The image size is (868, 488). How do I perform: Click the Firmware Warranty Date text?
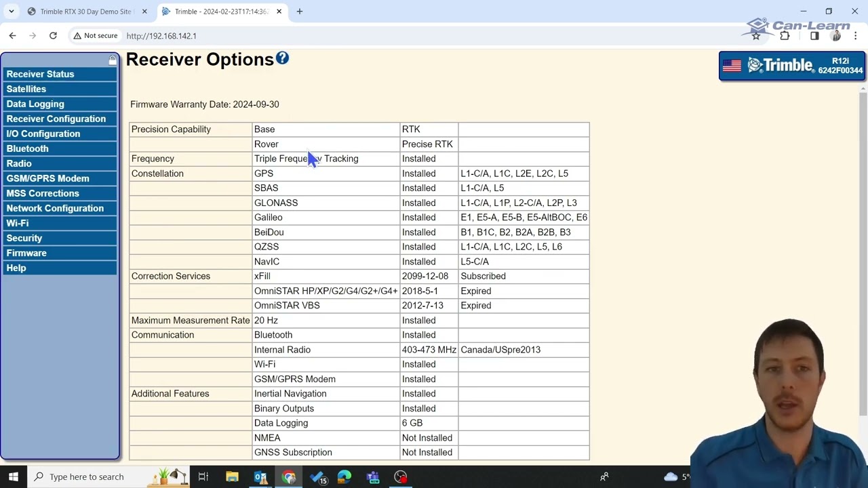click(205, 104)
